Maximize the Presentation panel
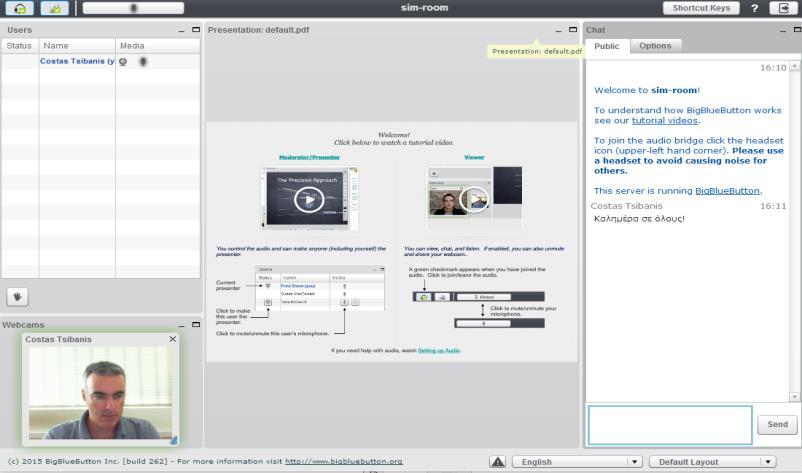Viewport: 802px width, 473px height. click(x=573, y=30)
